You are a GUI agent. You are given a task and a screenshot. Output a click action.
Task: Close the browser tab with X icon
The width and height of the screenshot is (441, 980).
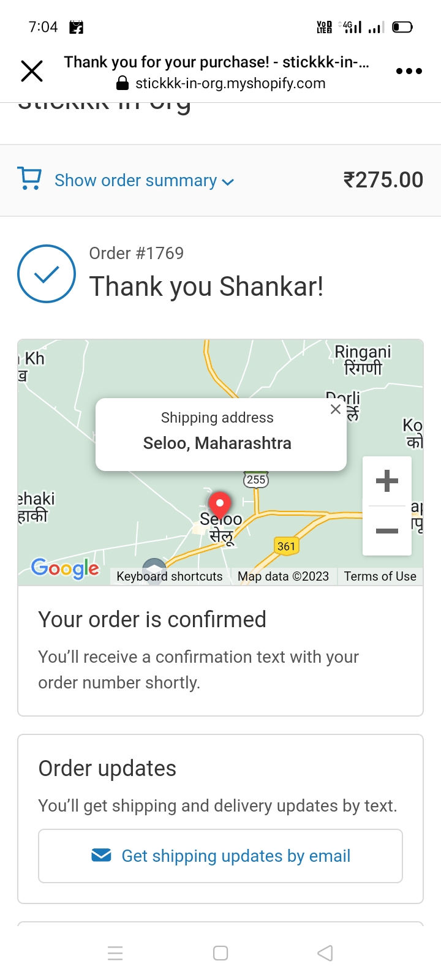click(32, 71)
